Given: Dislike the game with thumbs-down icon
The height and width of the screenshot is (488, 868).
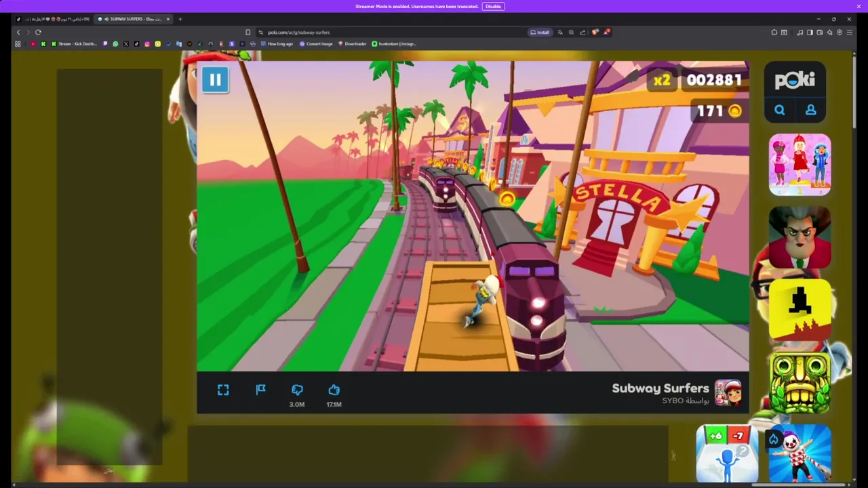Looking at the screenshot, I should click(297, 390).
